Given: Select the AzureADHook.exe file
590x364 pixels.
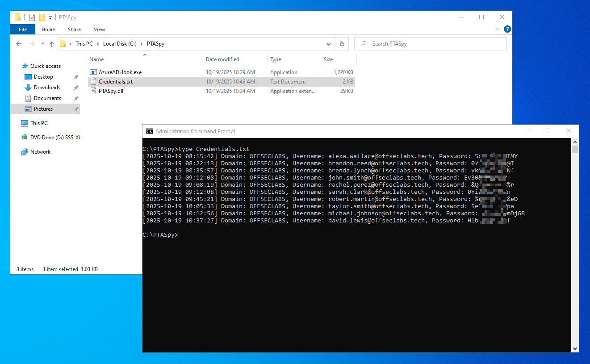Looking at the screenshot, I should tap(120, 72).
